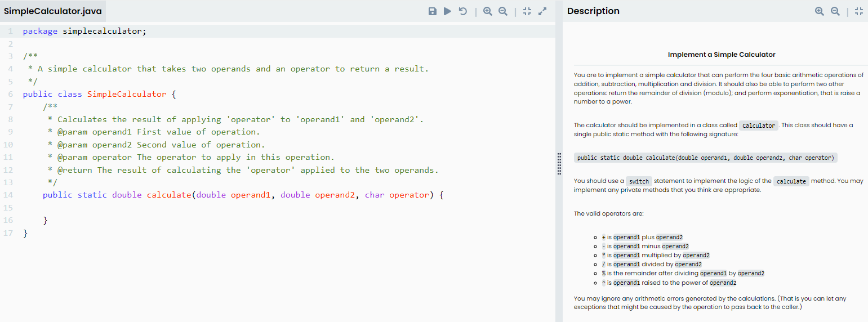Viewport: 868px width, 322px height.
Task: Zoom out the Description panel
Action: pyautogui.click(x=835, y=11)
